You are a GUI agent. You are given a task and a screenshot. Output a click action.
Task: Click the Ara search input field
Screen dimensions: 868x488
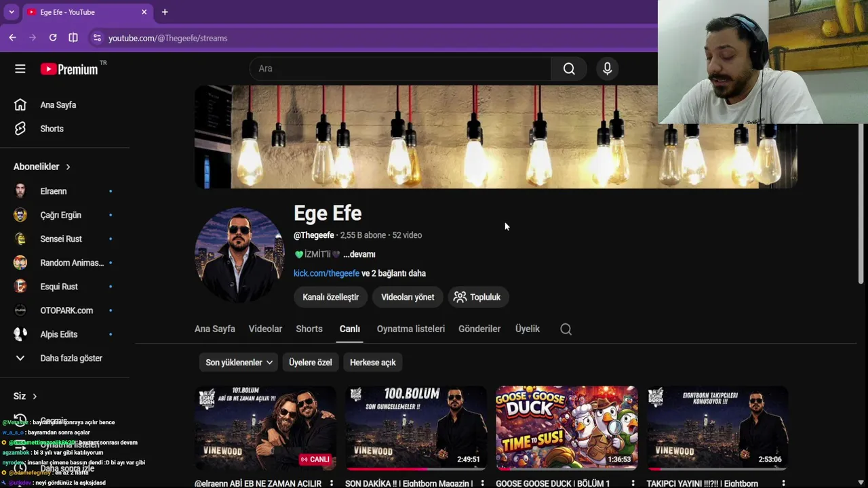(400, 68)
